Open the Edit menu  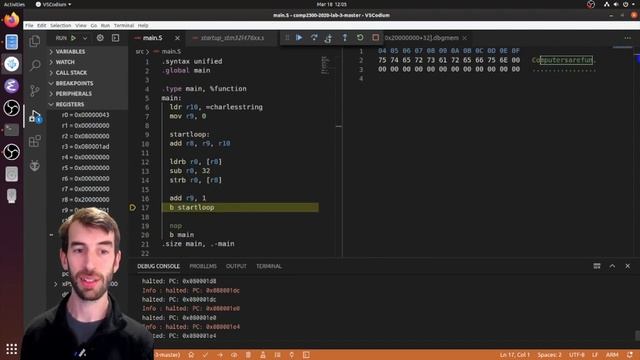coord(42,25)
